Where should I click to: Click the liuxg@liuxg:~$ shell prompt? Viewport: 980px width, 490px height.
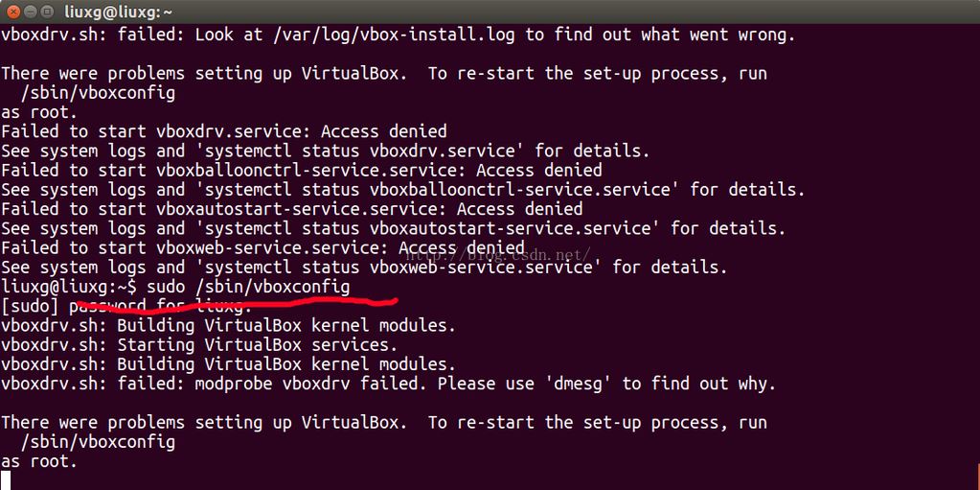click(70, 287)
